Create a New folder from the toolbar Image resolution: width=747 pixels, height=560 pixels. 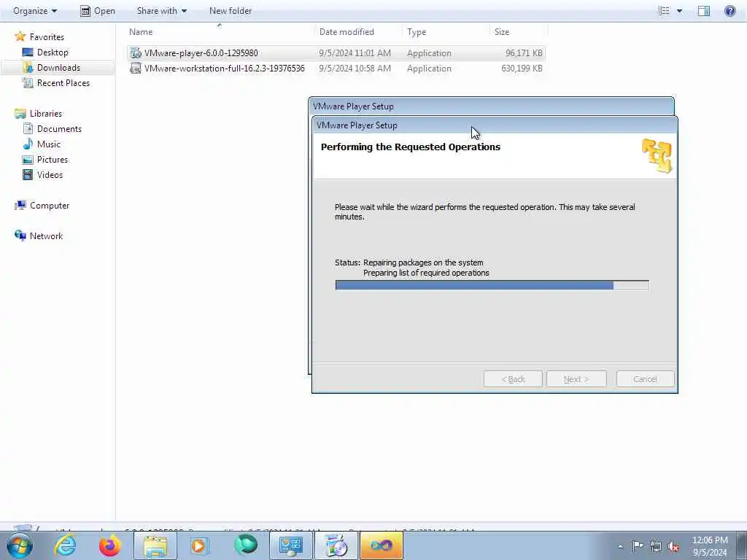coord(230,10)
